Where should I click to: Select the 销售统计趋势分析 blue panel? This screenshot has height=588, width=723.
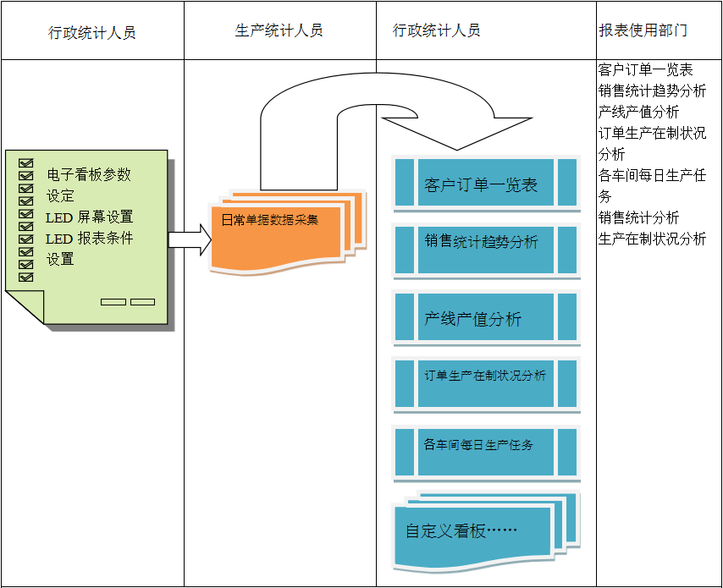487,250
